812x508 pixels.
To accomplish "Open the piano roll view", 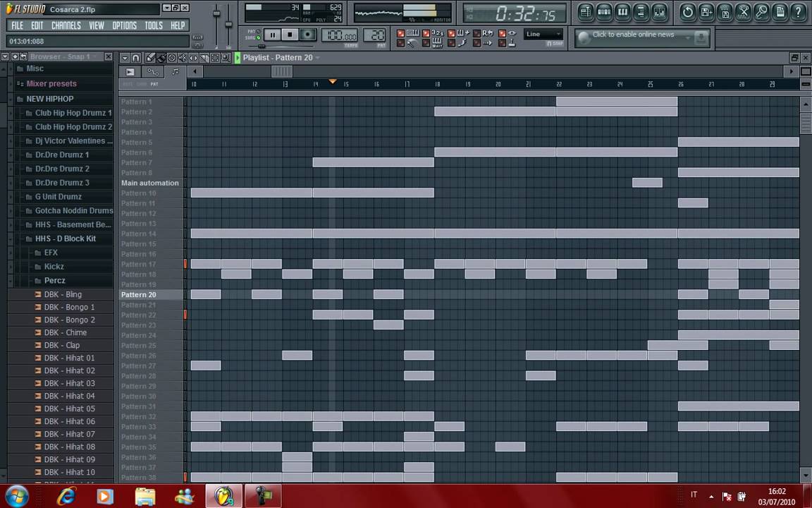I will (x=622, y=12).
